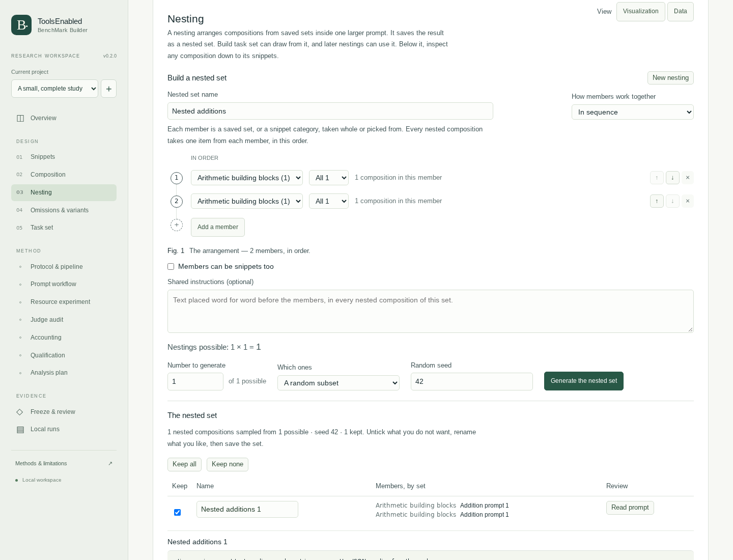
Task: Move member 1 down with its arrow
Action: [x=672, y=178]
